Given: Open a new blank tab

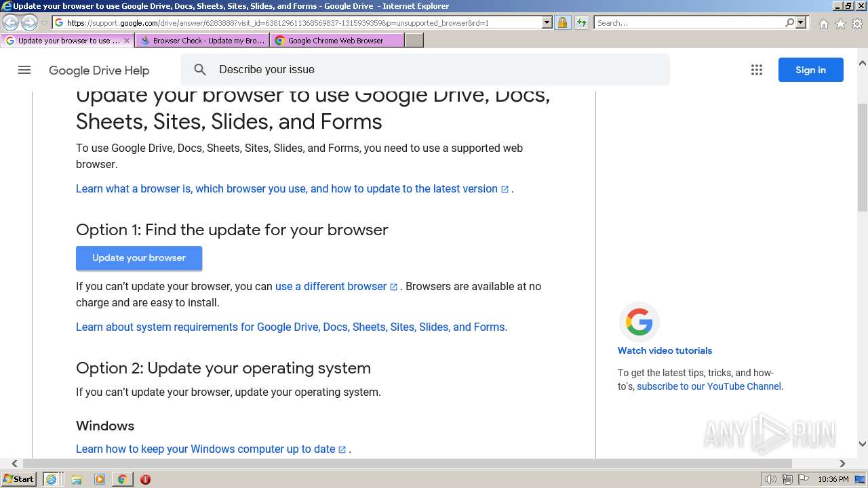Looking at the screenshot, I should [x=414, y=41].
